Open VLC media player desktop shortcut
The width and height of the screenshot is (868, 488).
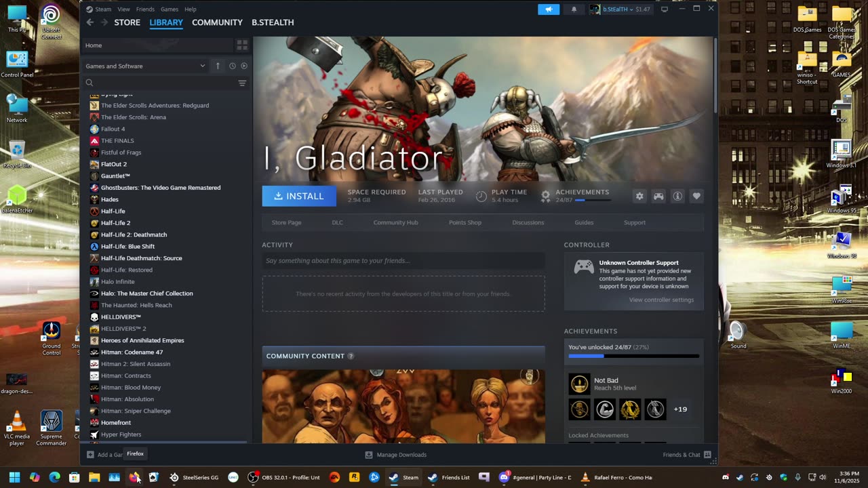pos(17,428)
